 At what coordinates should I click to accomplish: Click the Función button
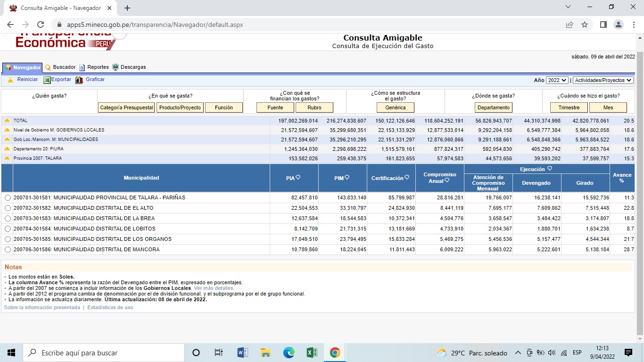tap(224, 107)
